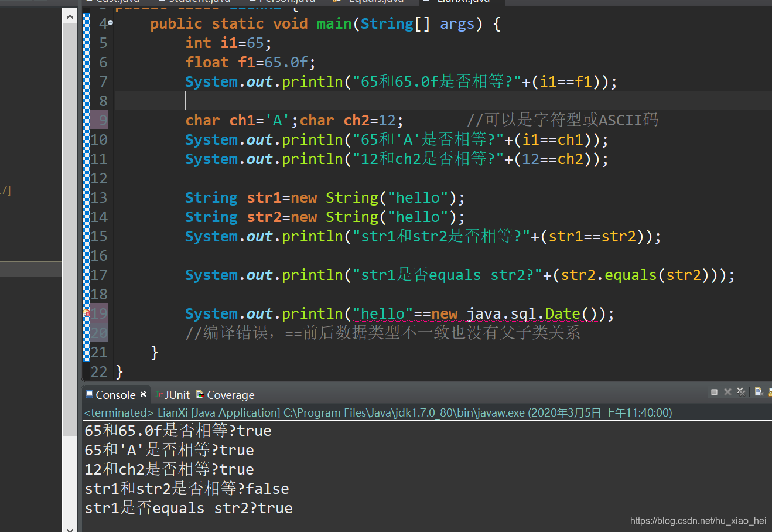Collapse the main method fold marker at line 4
Viewport: 772px width, 532px height.
click(110, 23)
